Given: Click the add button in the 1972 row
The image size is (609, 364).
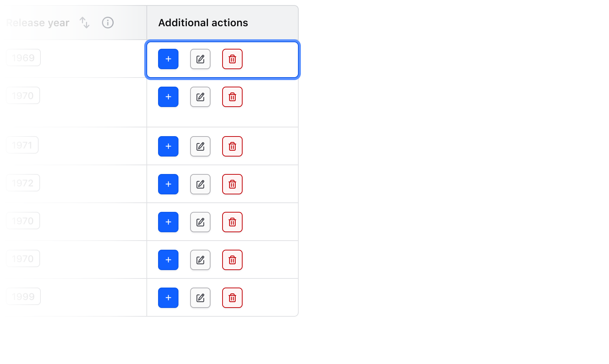Looking at the screenshot, I should click(168, 184).
